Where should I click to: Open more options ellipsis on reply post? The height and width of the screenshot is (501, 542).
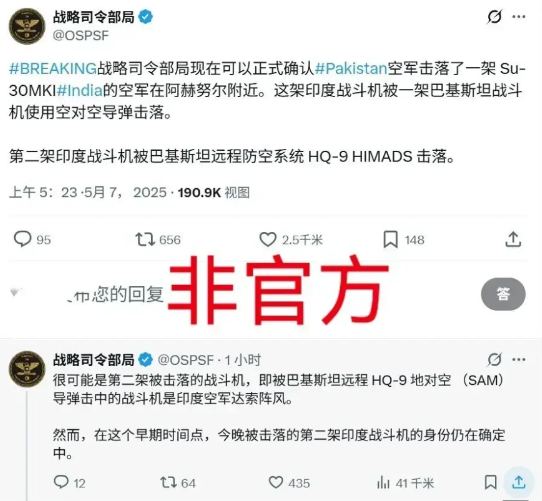pos(519,360)
